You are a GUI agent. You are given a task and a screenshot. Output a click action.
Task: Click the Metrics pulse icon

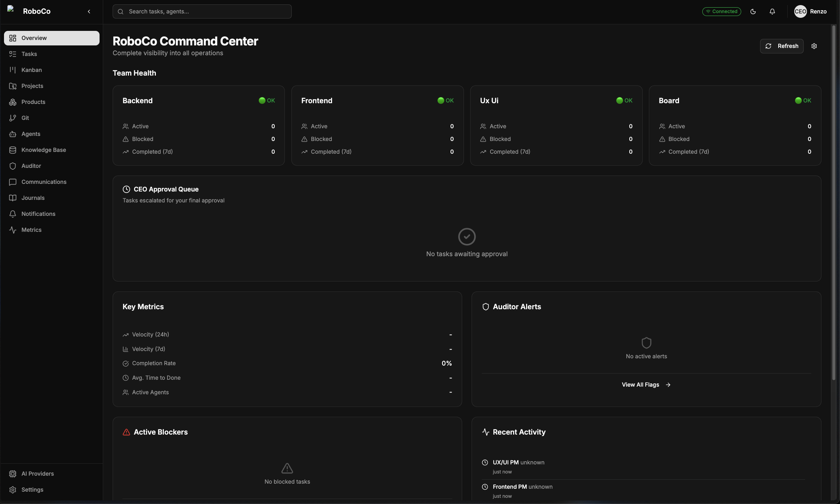[13, 230]
